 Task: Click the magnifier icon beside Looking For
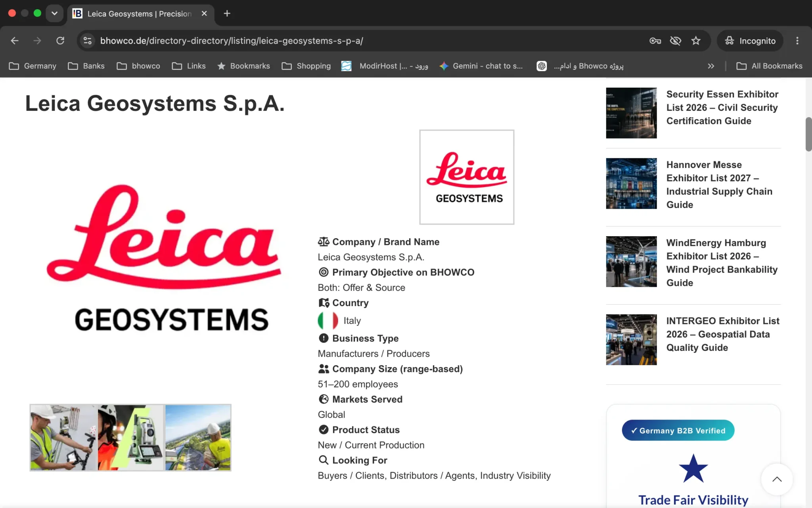click(x=324, y=460)
